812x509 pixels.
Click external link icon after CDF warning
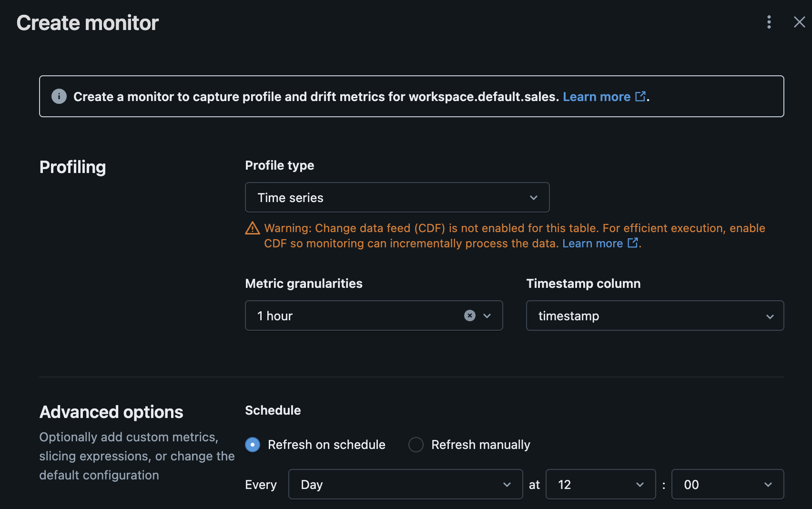[633, 243]
